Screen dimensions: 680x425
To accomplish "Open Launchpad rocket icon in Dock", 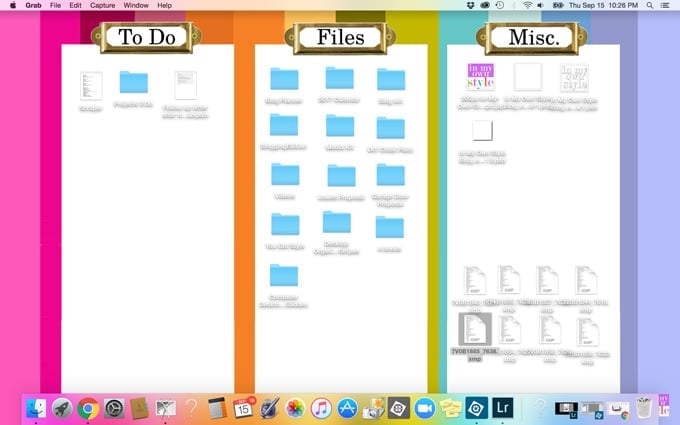I will tap(62, 408).
